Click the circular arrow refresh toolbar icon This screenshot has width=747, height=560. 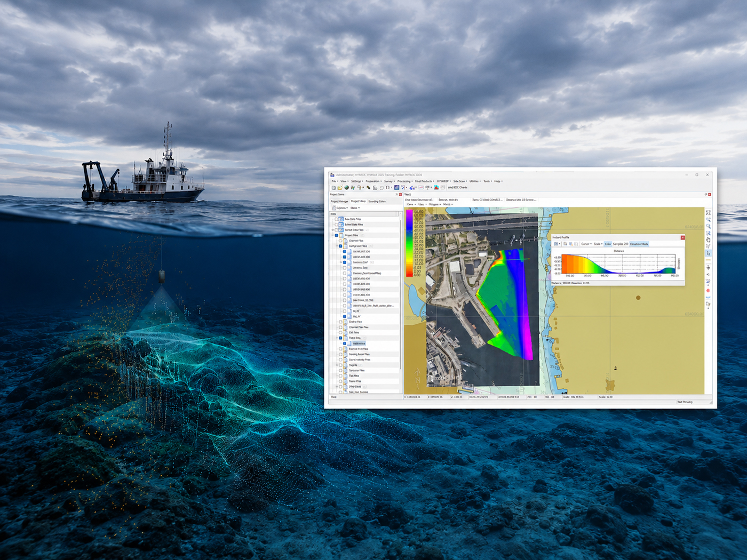click(382, 188)
